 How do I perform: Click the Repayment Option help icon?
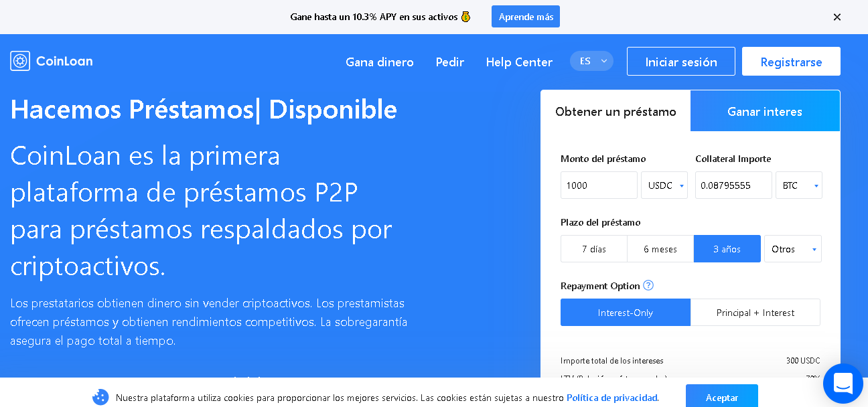tap(648, 286)
